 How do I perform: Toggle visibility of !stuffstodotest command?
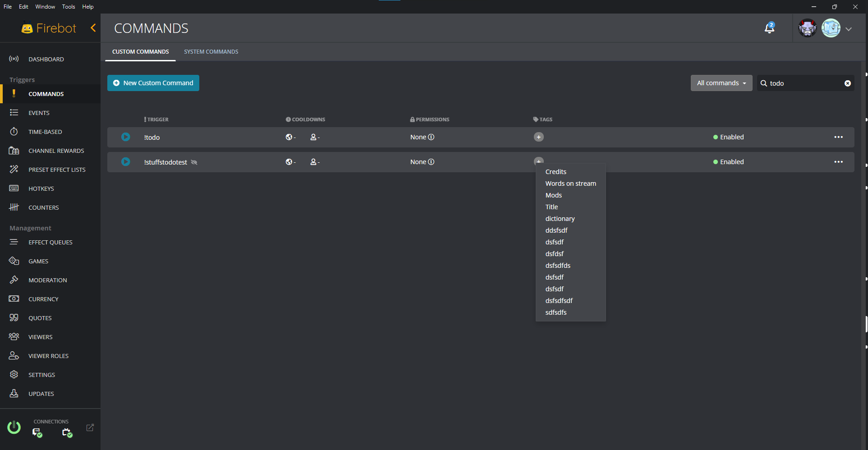194,162
